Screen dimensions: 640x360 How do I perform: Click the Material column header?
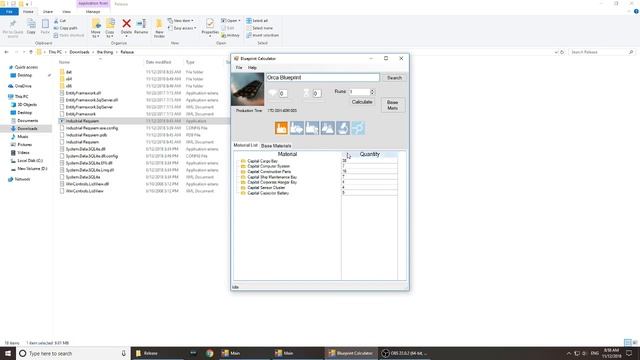point(287,154)
